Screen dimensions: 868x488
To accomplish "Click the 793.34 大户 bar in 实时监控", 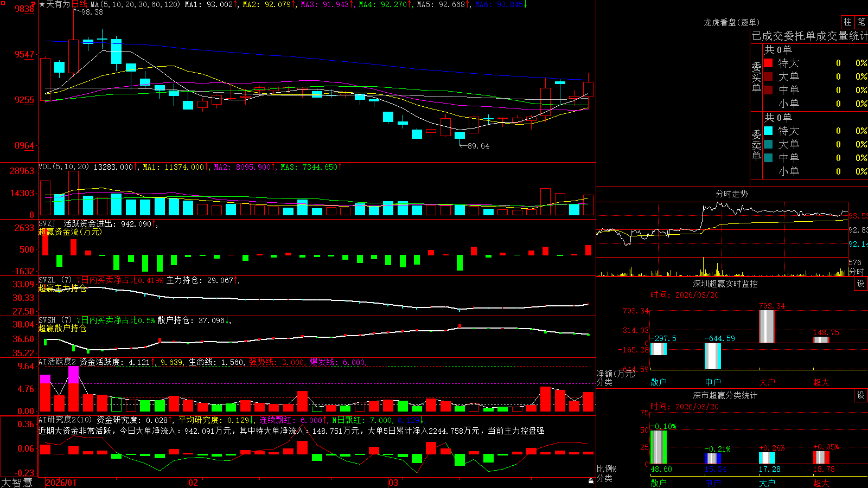I will (767, 326).
